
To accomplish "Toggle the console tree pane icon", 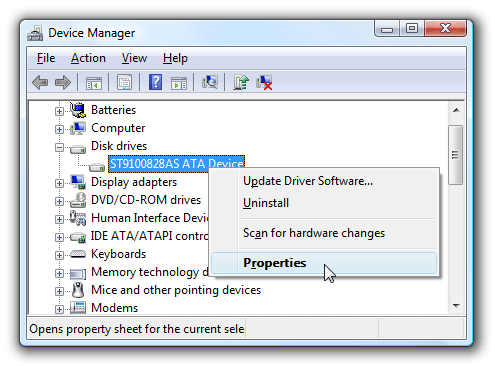I will [x=94, y=83].
